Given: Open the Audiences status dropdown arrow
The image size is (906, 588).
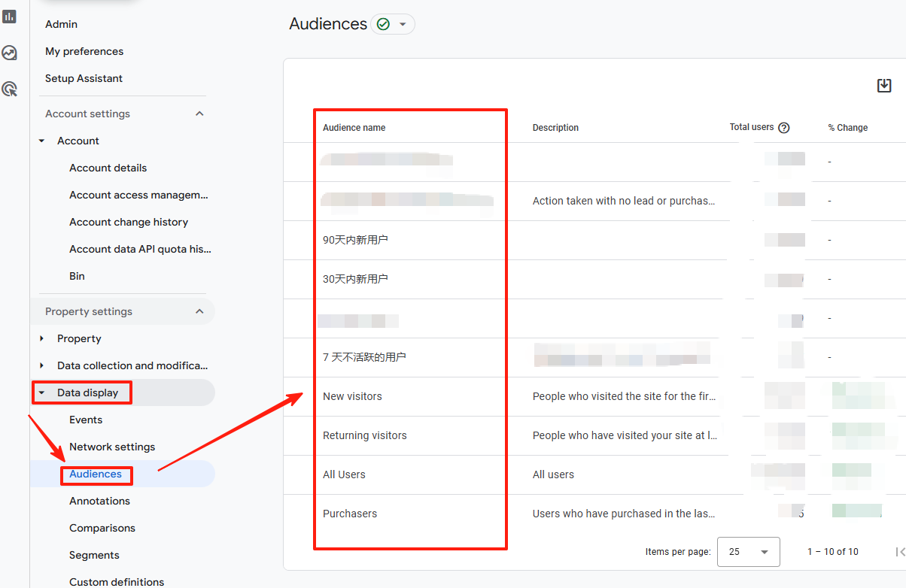Looking at the screenshot, I should click(x=403, y=24).
